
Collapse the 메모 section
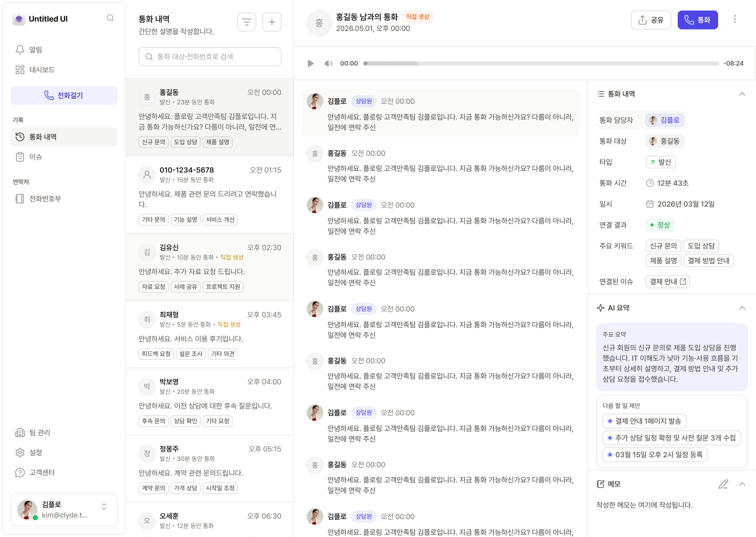pos(742,484)
